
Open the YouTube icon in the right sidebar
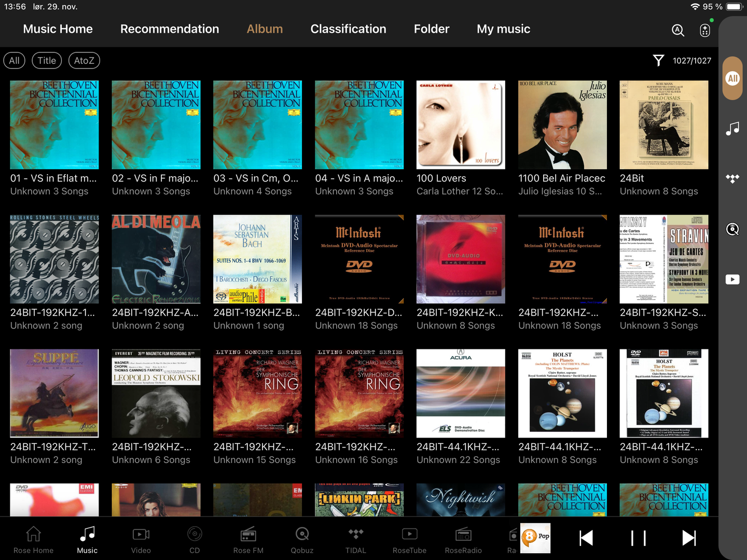pyautogui.click(x=732, y=279)
